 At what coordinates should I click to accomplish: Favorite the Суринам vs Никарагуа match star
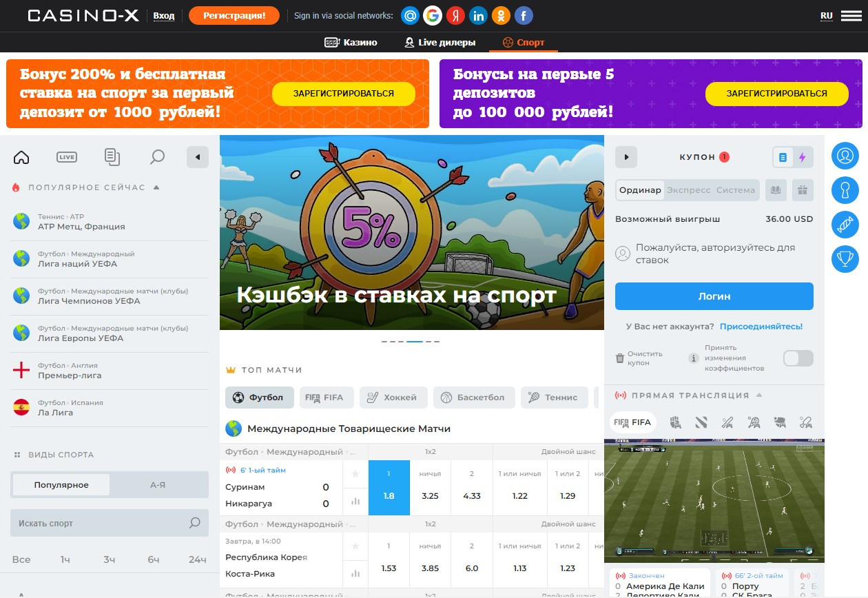(x=355, y=474)
